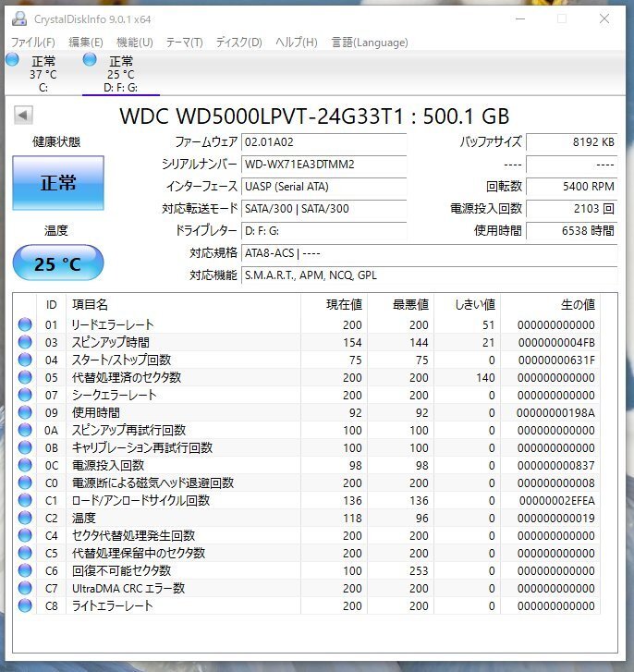The image size is (634, 672).
Task: Click status orb for 05 代替処理済のセクタ数
Action: click(x=25, y=377)
